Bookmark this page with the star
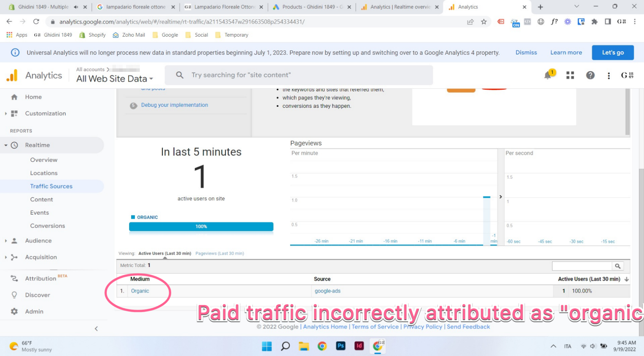This screenshot has height=356, width=644. pos(484,22)
